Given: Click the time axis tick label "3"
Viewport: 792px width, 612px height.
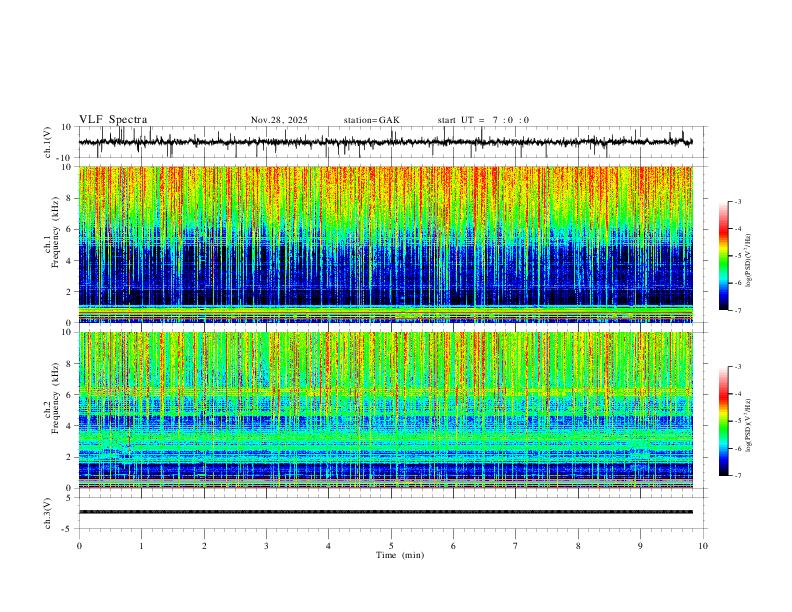Looking at the screenshot, I should 266,546.
